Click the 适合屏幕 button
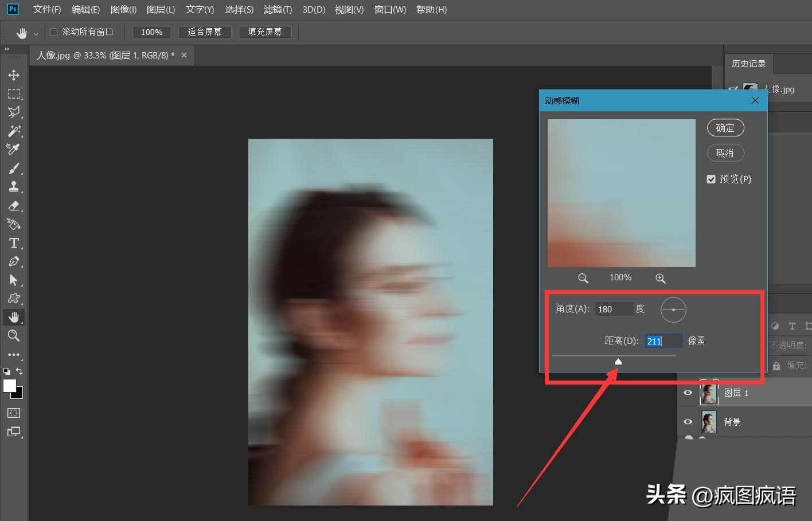This screenshot has height=521, width=812. click(205, 32)
